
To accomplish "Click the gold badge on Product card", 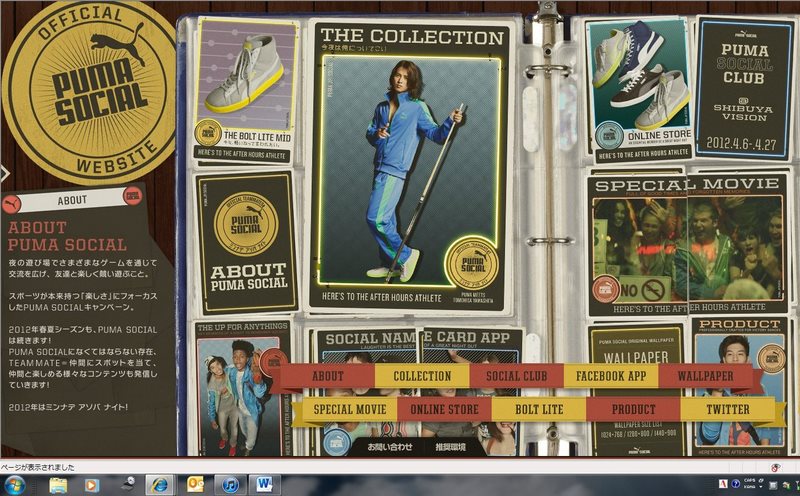I will (x=770, y=358).
